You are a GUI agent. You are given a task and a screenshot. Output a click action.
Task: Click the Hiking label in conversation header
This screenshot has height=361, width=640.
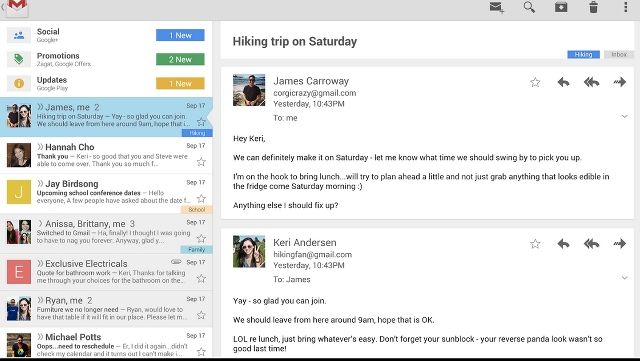click(x=583, y=54)
